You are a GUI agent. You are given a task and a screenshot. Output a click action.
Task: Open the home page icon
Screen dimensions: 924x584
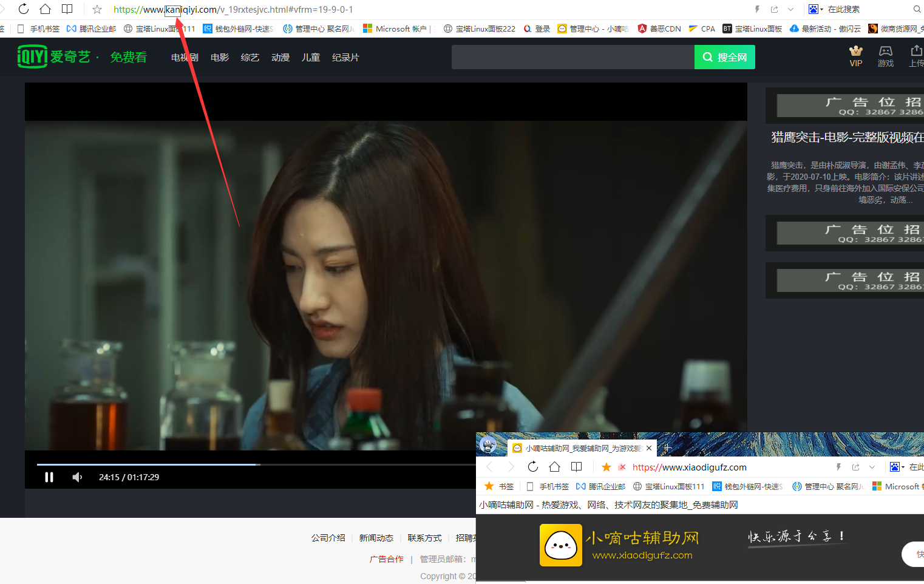(45, 9)
